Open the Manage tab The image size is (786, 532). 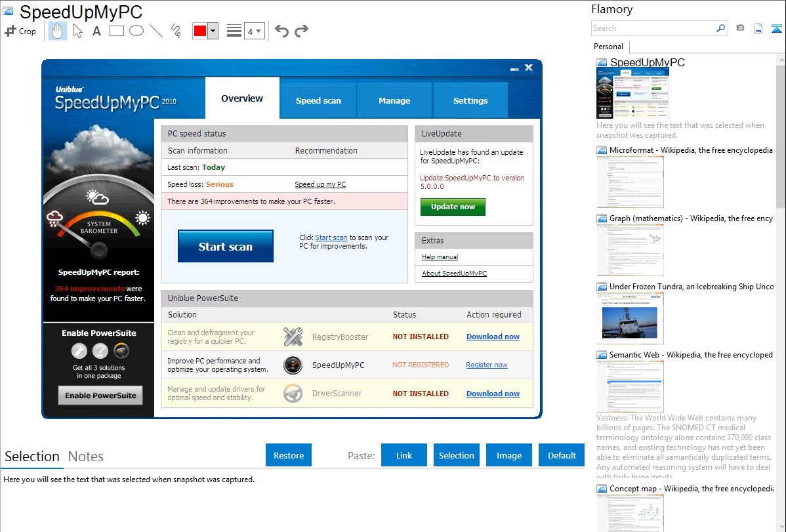point(394,100)
